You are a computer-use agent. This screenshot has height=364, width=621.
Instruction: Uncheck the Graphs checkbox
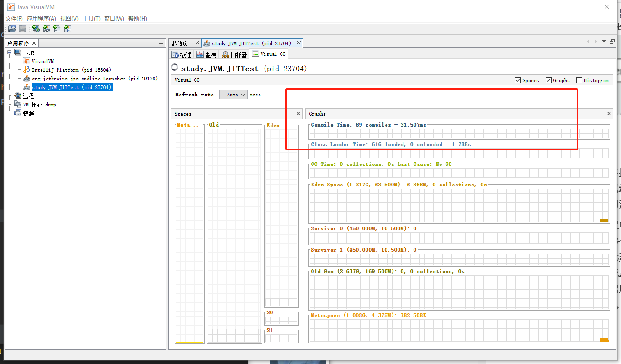[548, 80]
